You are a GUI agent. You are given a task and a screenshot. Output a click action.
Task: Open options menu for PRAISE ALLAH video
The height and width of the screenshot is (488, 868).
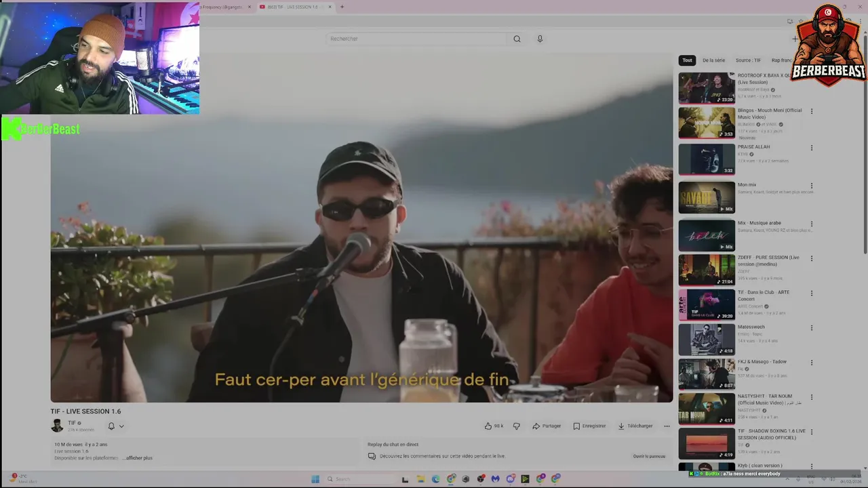pyautogui.click(x=811, y=148)
